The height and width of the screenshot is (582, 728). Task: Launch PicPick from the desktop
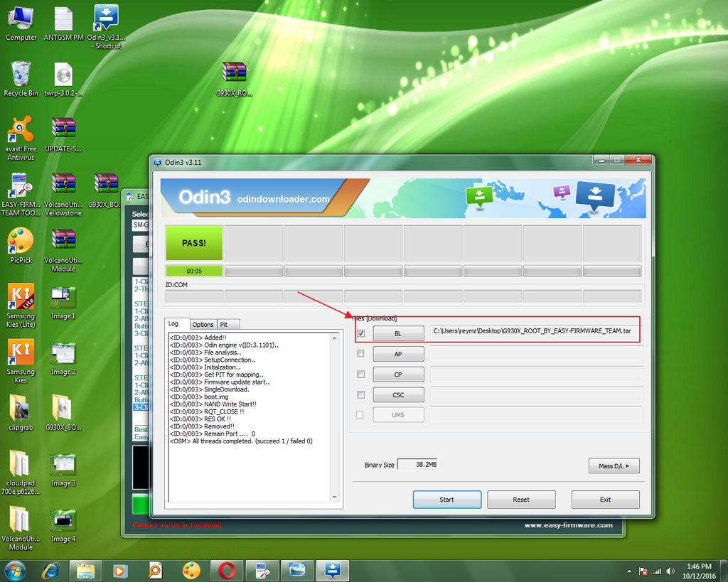21,242
